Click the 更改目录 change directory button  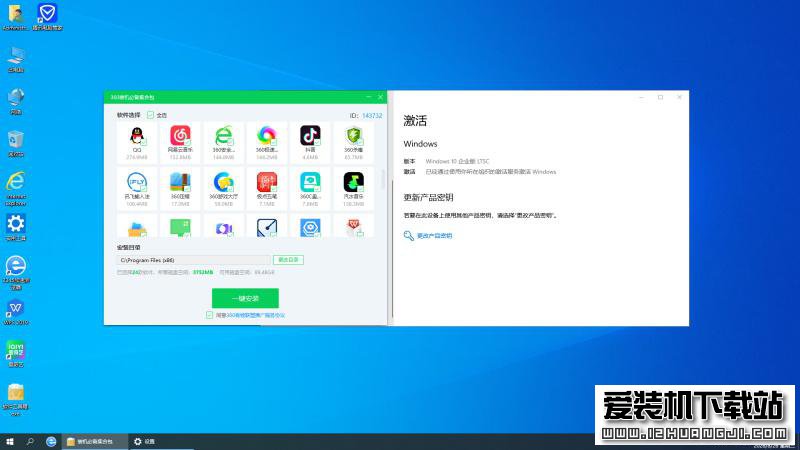click(288, 260)
